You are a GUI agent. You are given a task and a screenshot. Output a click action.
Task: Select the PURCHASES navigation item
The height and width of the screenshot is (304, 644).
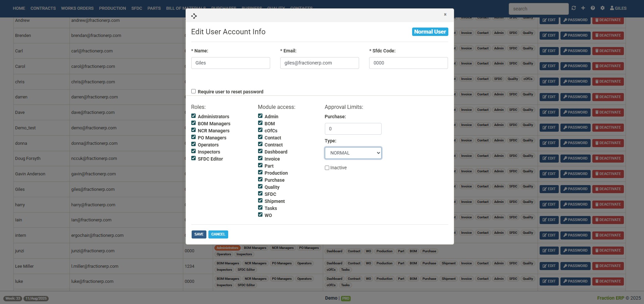click(x=224, y=8)
